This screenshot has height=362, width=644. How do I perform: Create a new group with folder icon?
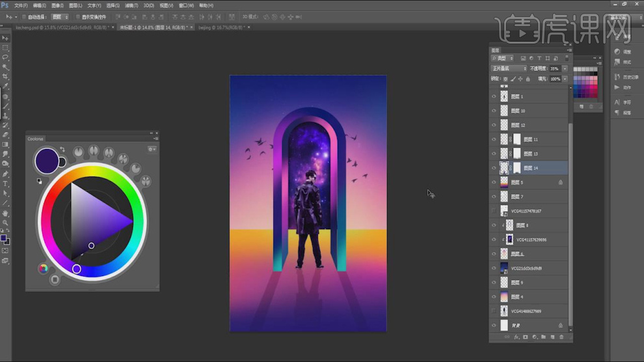coord(543,337)
